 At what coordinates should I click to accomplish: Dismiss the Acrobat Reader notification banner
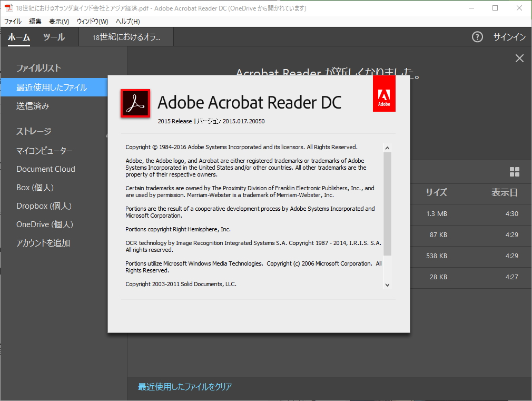[519, 58]
